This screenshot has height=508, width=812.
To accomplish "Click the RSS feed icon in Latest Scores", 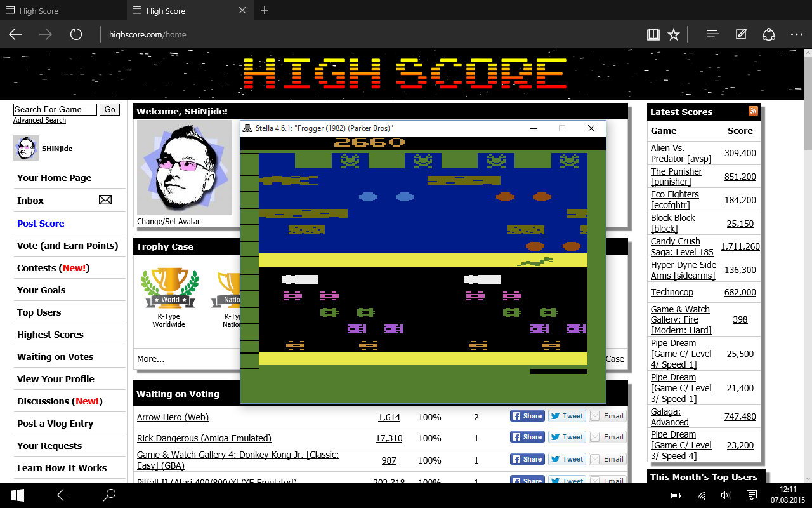I will click(753, 111).
